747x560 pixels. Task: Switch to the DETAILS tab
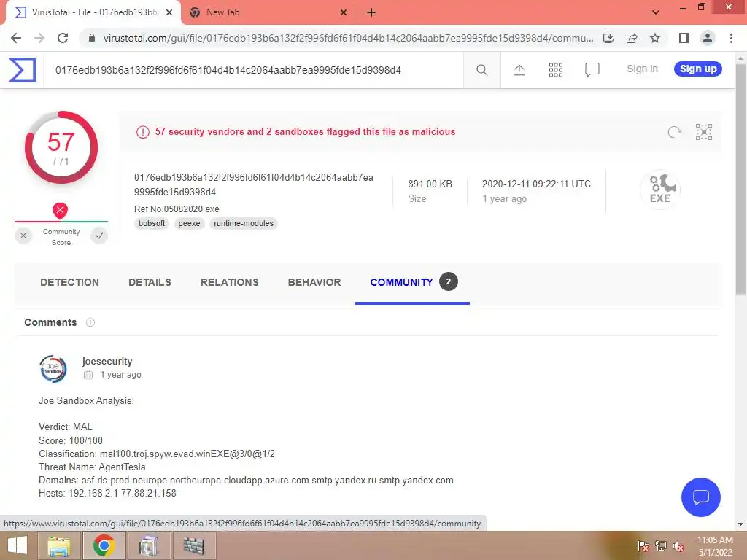tap(150, 282)
